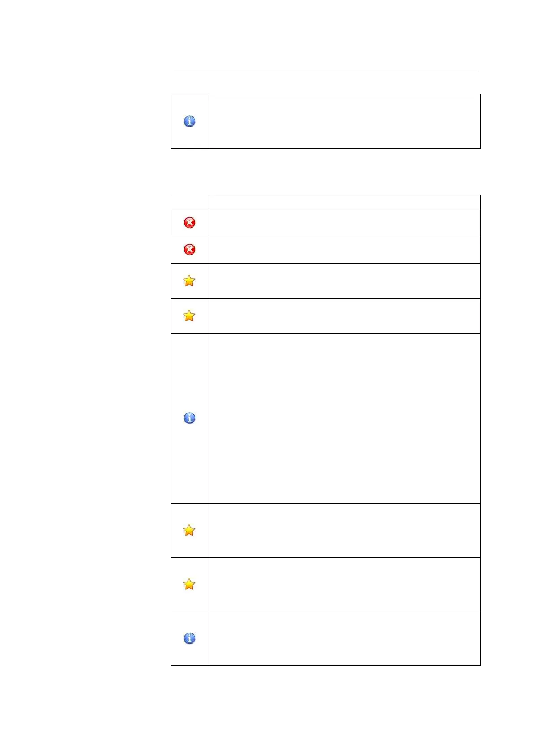Click the third yellow star icon in the table

coord(189,530)
